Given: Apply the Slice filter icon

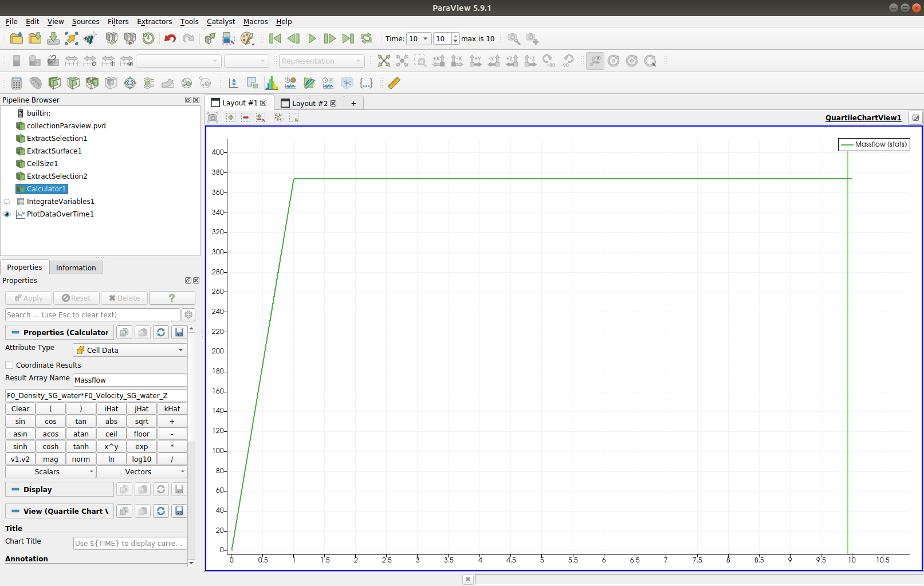Looking at the screenshot, I should tap(73, 83).
